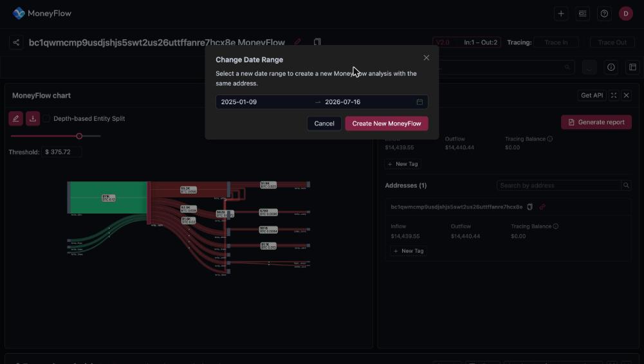
Task: Click the Addresses (1) heading
Action: pyautogui.click(x=406, y=185)
